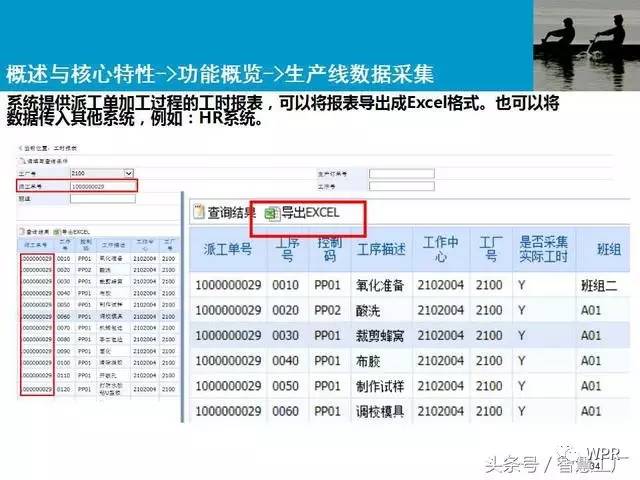Image resolution: width=640 pixels, height=480 pixels.
Task: Click the 派工单号 input field with 1000000029
Action: pyautogui.click(x=100, y=186)
